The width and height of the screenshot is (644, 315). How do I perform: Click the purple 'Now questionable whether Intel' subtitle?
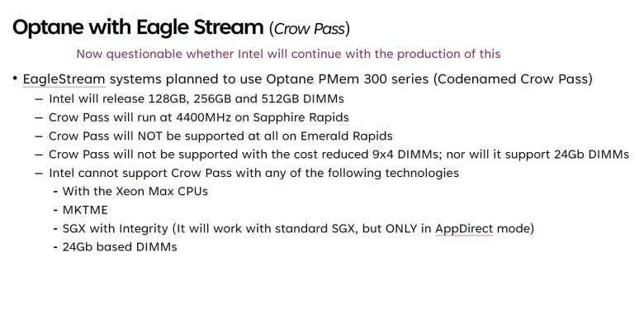(288, 54)
